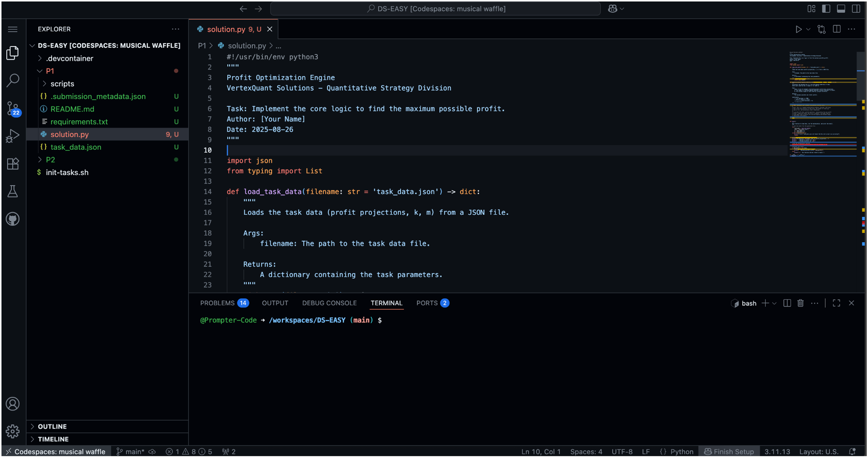The height and width of the screenshot is (457, 868).
Task: Open README.md from the explorer
Action: coord(72,109)
